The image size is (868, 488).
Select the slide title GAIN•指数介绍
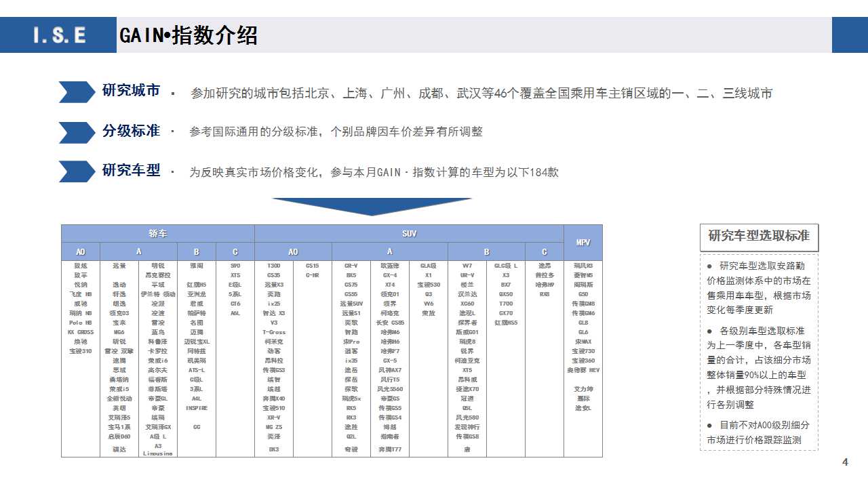189,35
